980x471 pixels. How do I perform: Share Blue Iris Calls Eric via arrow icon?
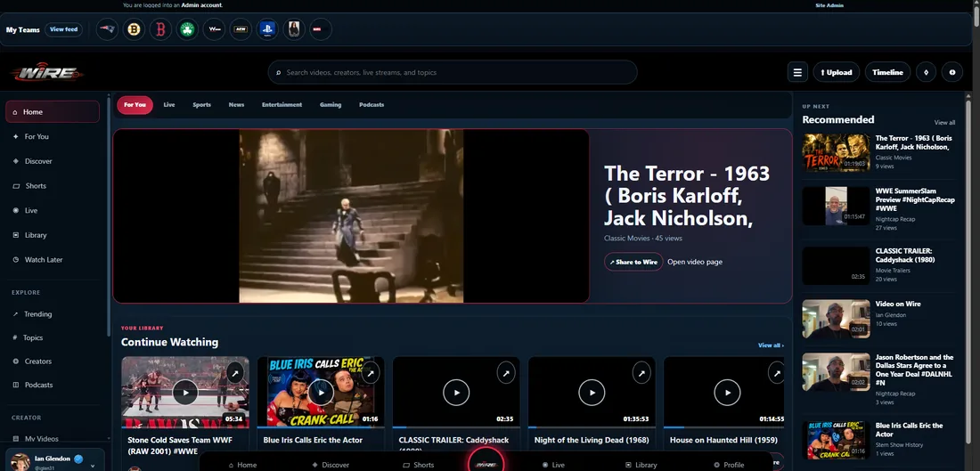coord(371,374)
